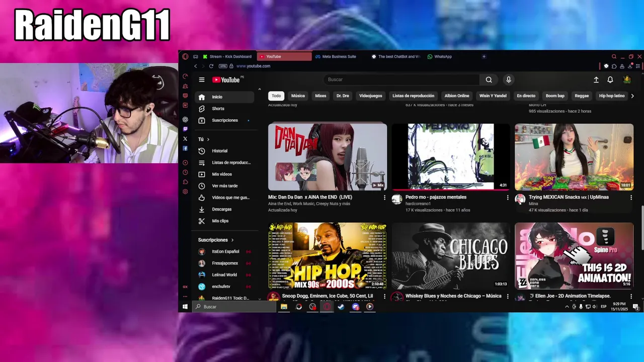Image resolution: width=644 pixels, height=362 pixels.
Task: Show more filter chips with right chevron
Action: click(632, 96)
